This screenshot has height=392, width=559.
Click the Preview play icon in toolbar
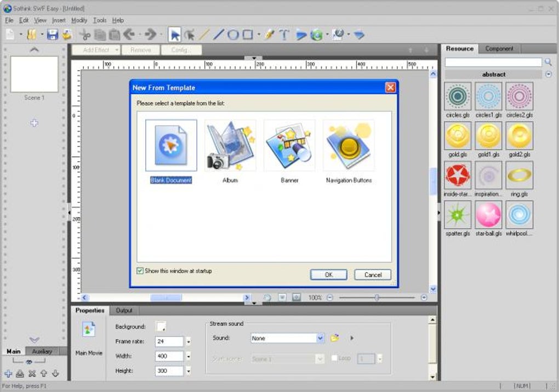pos(301,35)
